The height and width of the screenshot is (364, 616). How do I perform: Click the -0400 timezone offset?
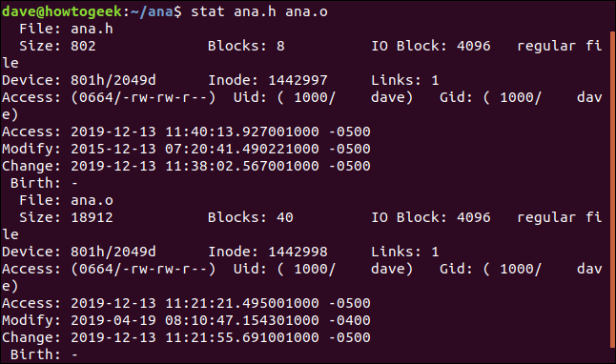349,320
